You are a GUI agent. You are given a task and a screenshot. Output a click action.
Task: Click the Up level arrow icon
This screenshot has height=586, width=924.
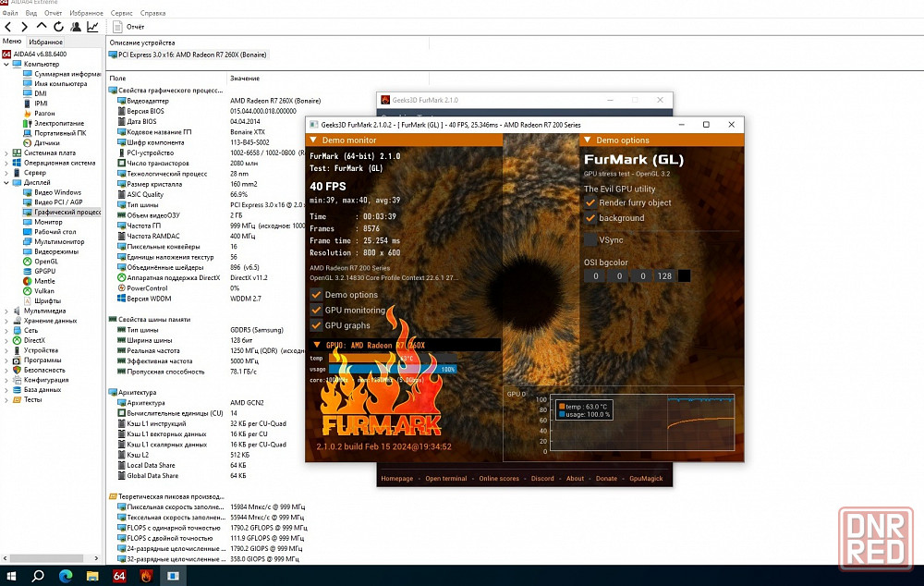[42, 26]
